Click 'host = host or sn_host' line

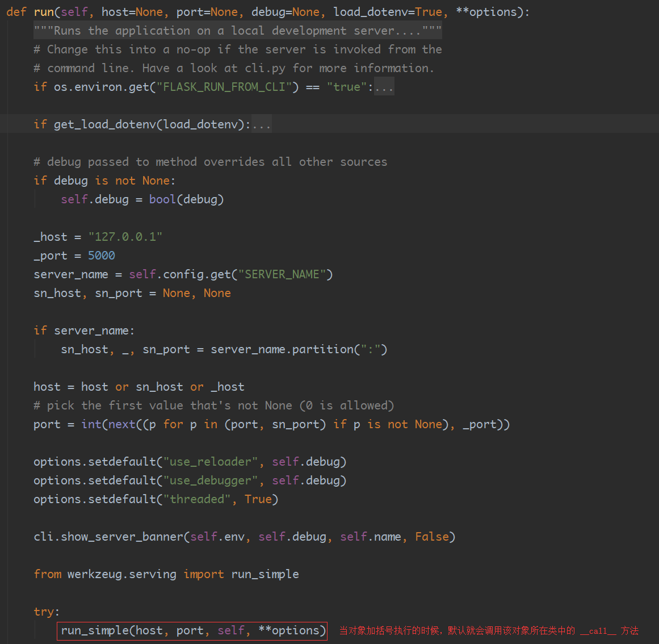(138, 387)
